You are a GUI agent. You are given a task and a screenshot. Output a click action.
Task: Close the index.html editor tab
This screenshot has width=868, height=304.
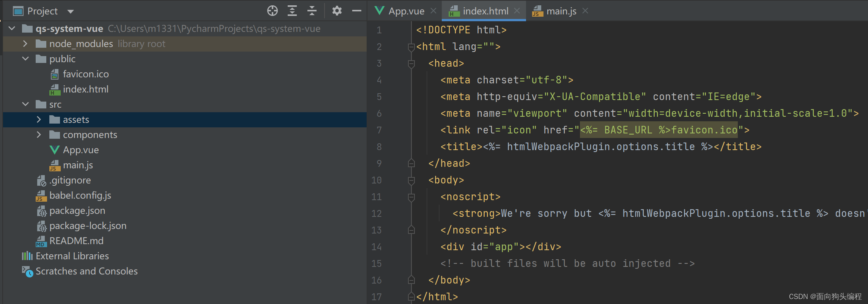pyautogui.click(x=517, y=11)
